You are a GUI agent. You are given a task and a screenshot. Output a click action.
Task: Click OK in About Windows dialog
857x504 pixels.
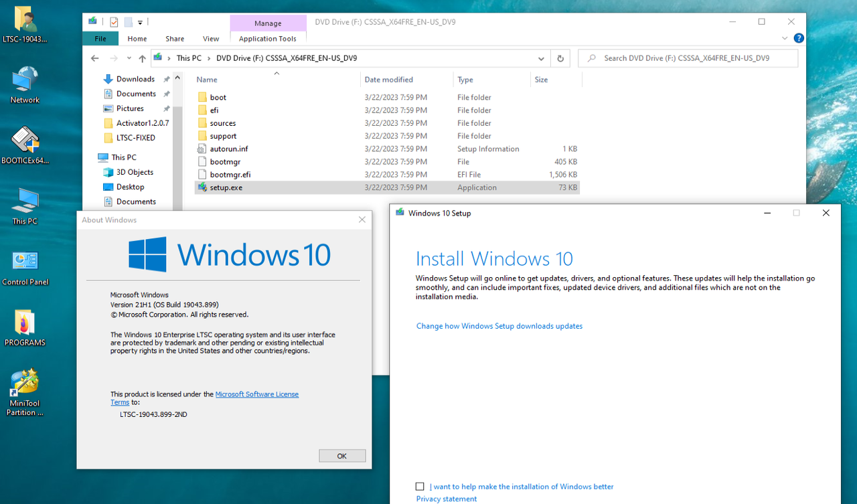pos(342,456)
